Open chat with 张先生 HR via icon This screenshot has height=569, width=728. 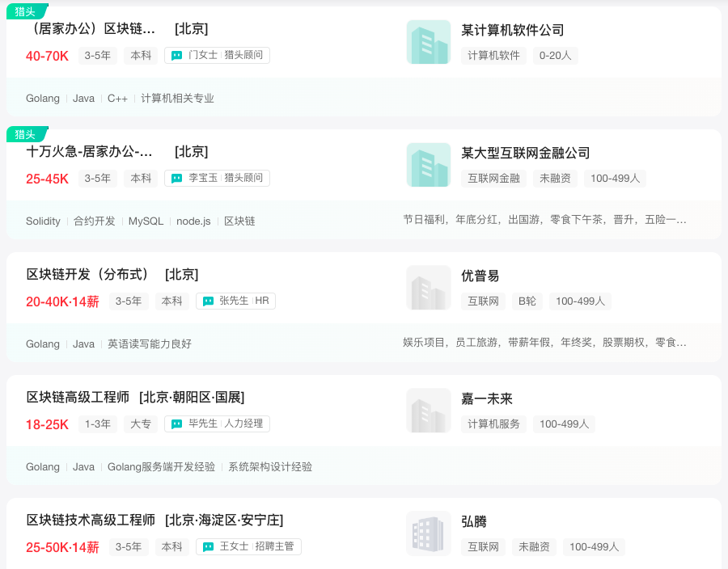click(209, 301)
